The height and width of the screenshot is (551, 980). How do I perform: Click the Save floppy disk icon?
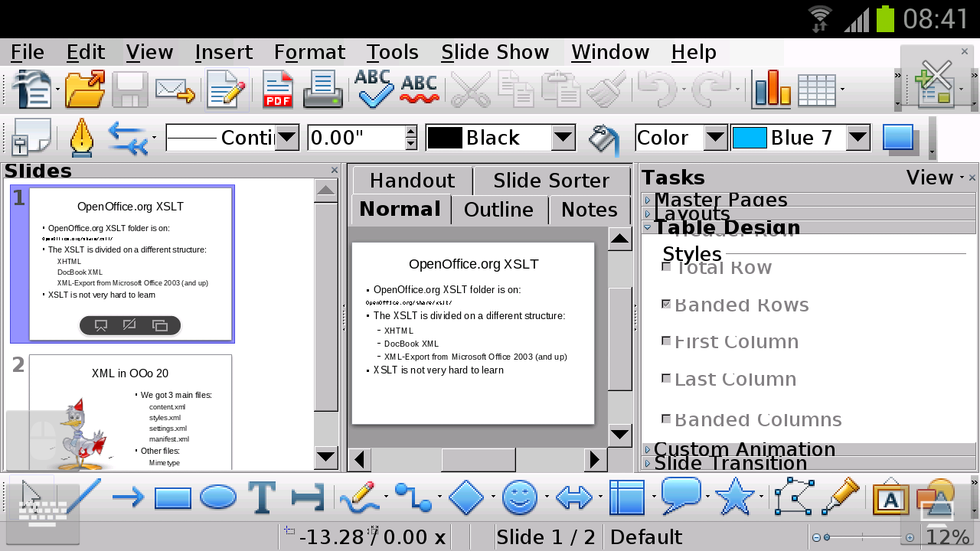[130, 90]
